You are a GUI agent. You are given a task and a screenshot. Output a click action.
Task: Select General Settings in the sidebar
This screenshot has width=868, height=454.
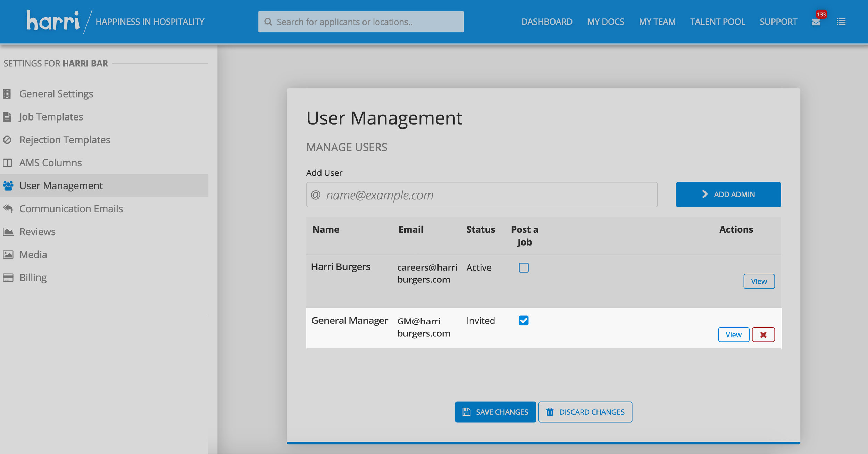pos(56,94)
